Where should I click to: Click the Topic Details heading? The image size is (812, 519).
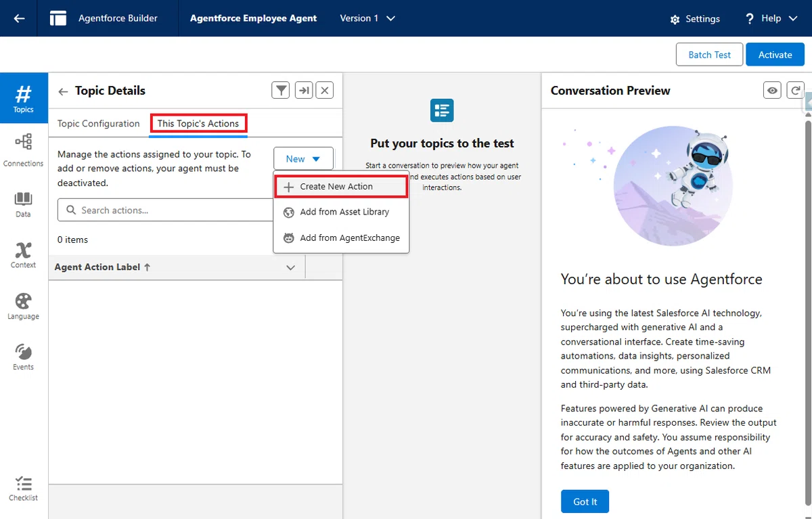[110, 91]
